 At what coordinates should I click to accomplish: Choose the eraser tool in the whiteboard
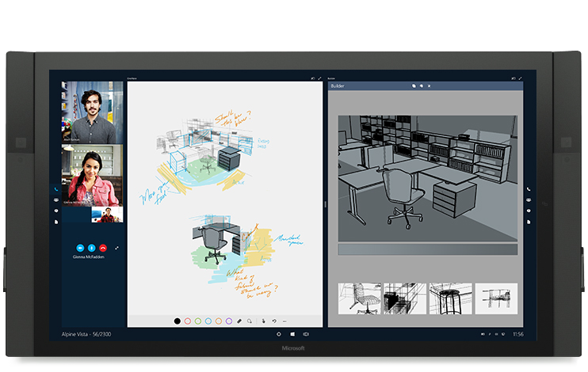pos(239,321)
